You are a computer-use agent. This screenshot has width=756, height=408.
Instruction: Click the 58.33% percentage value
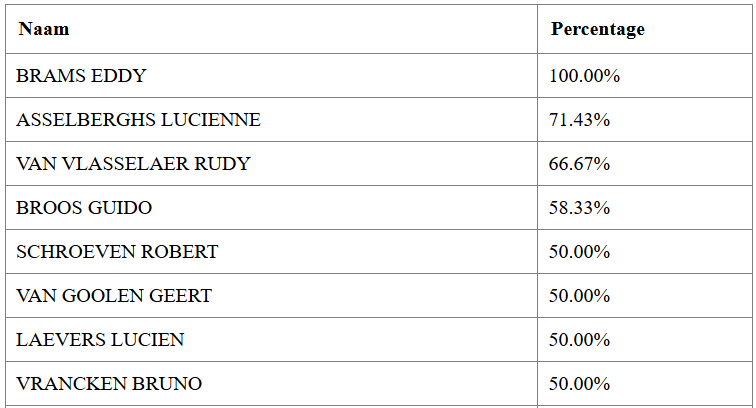click(x=579, y=207)
